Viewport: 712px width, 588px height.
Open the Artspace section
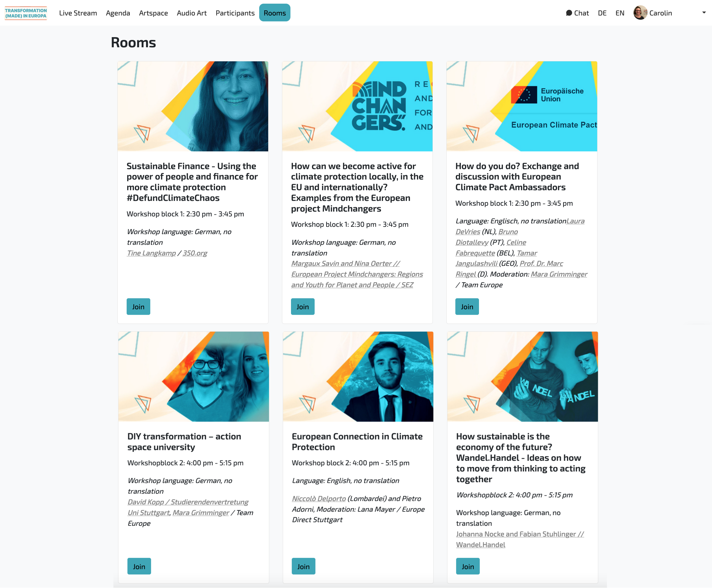point(153,13)
